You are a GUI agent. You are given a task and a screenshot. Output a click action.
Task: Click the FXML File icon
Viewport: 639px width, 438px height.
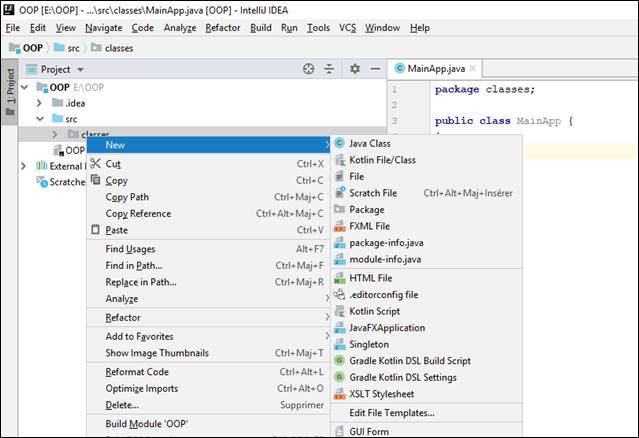pos(339,226)
